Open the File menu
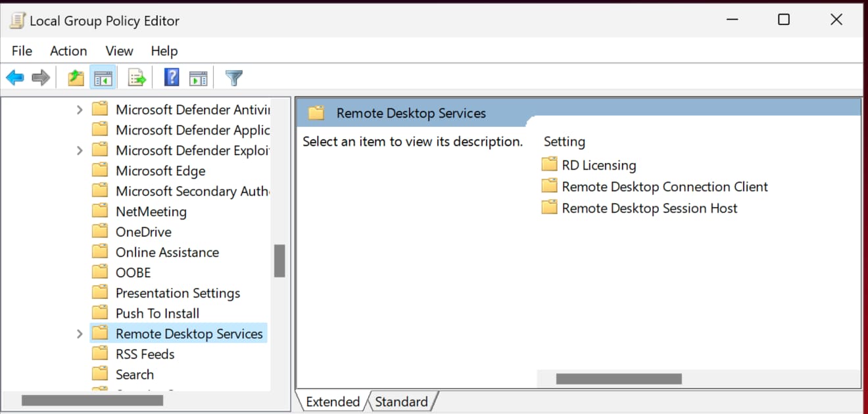The width and height of the screenshot is (868, 414). click(x=22, y=51)
